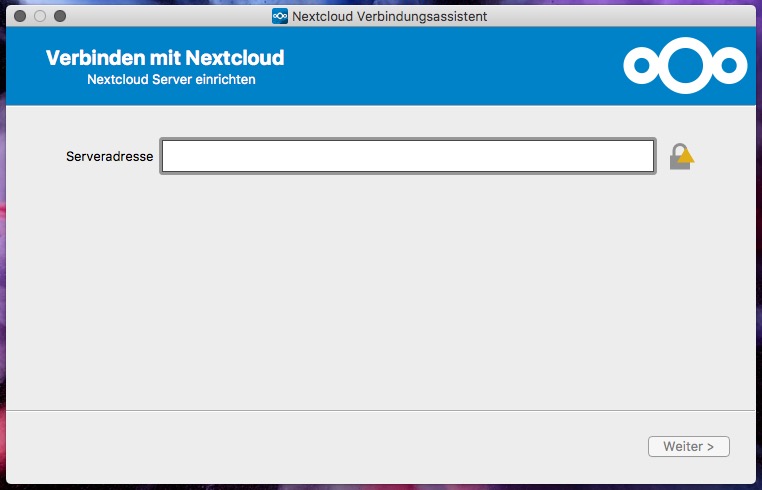Click the Nextcloud logo in the blue header
762x490 pixels.
(685, 65)
